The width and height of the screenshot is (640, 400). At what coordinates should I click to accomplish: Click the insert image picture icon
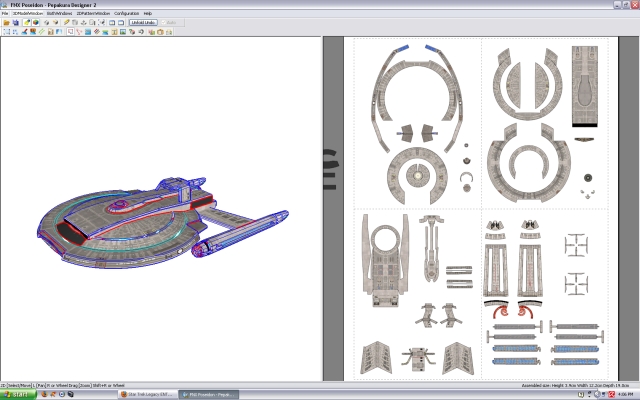(123, 31)
